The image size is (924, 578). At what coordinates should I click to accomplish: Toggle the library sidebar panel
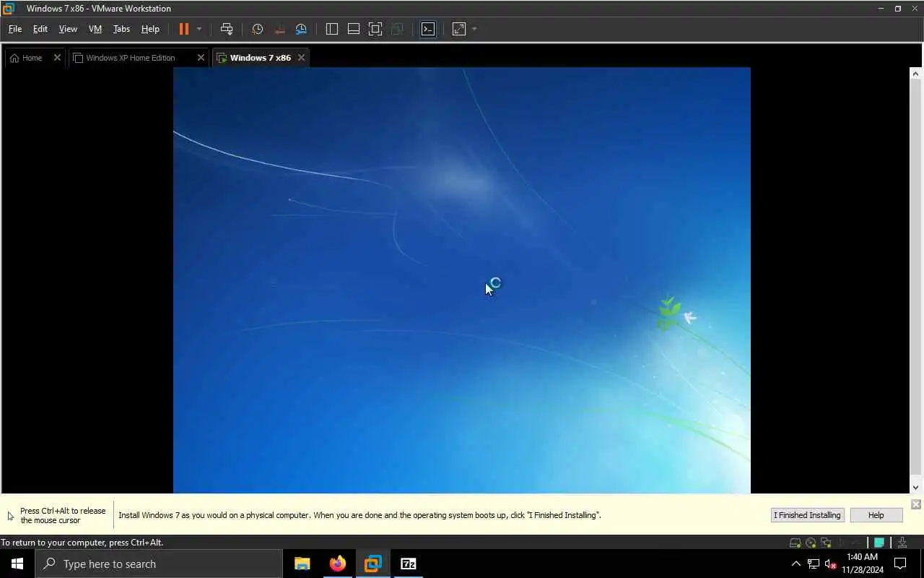click(x=332, y=29)
